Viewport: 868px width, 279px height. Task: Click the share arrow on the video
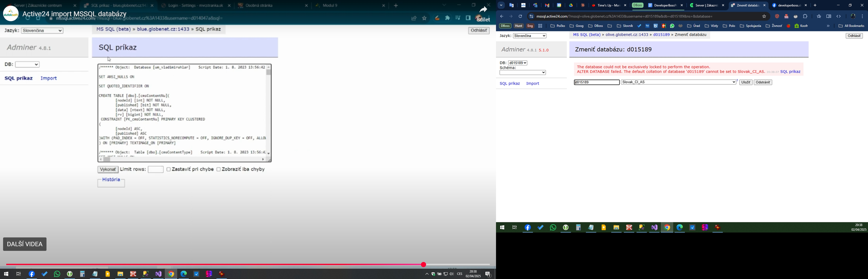click(484, 10)
